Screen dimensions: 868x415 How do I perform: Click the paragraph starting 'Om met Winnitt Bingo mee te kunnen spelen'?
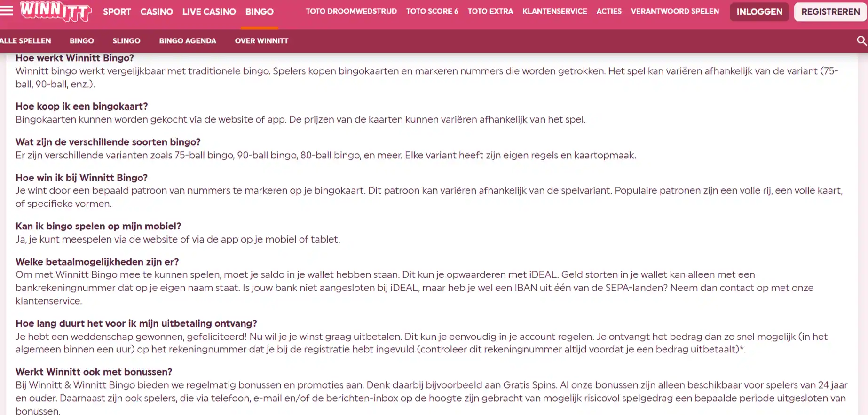click(414, 288)
